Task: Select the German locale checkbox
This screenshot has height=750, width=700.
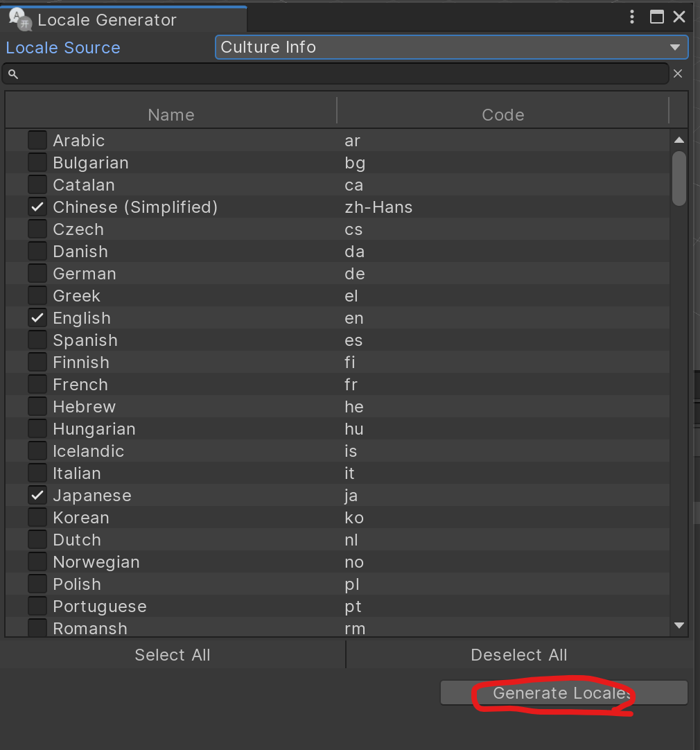Action: [x=37, y=274]
